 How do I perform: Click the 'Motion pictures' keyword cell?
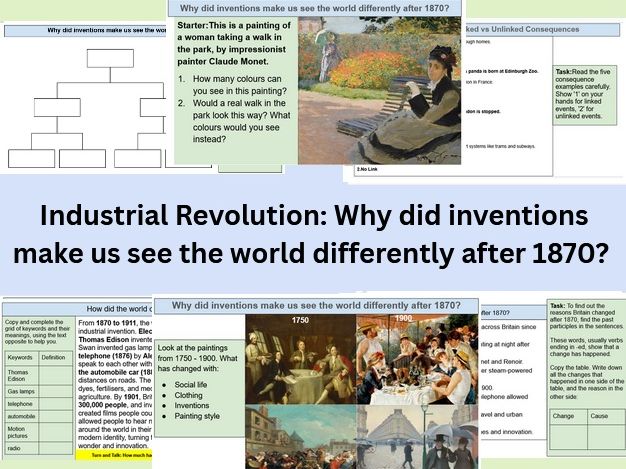point(20,432)
